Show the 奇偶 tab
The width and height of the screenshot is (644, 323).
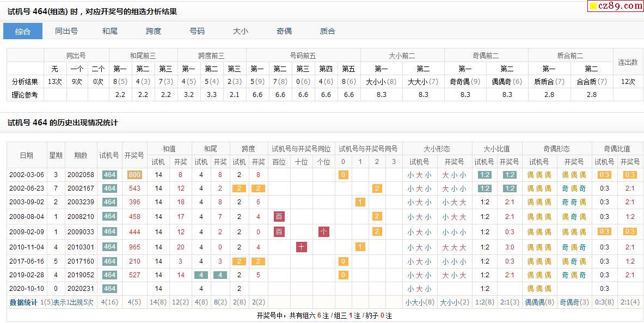click(284, 31)
